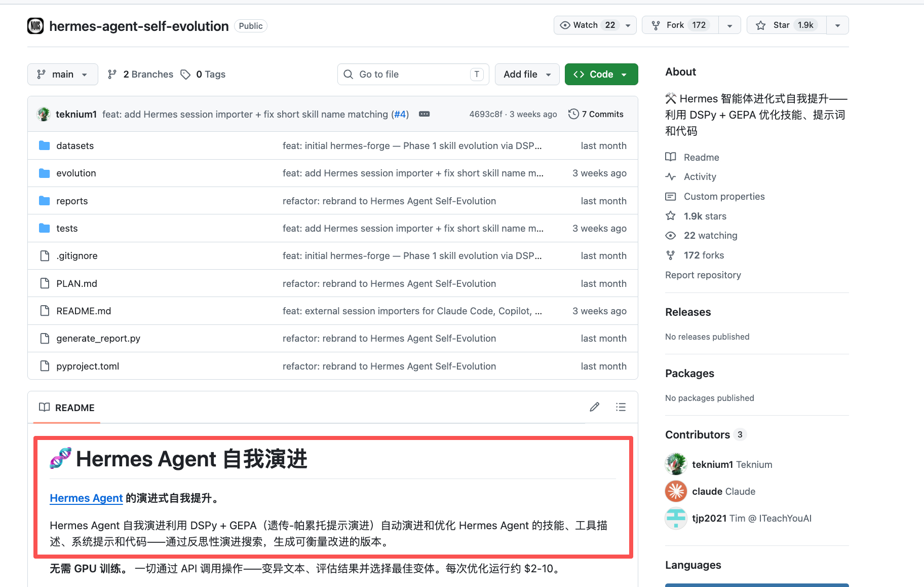Select the tags label icon
The image size is (924, 587).
(x=185, y=74)
